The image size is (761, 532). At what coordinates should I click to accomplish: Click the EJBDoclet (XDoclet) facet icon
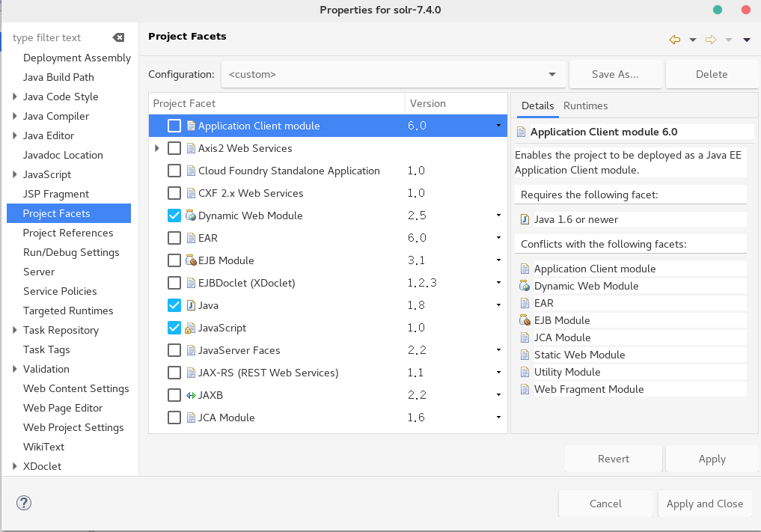(192, 283)
